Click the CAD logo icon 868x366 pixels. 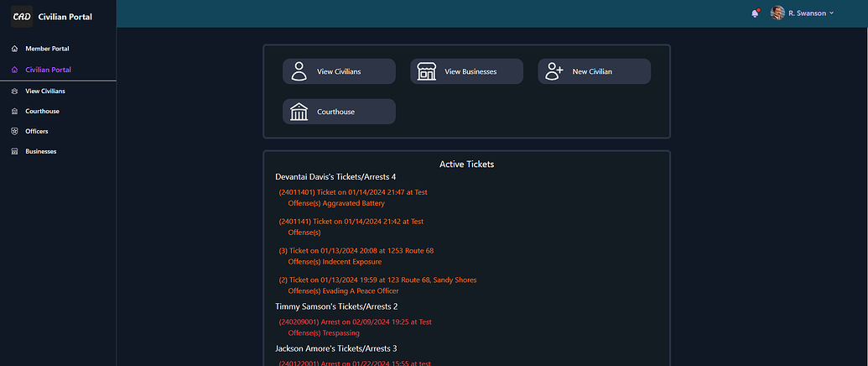coord(22,17)
